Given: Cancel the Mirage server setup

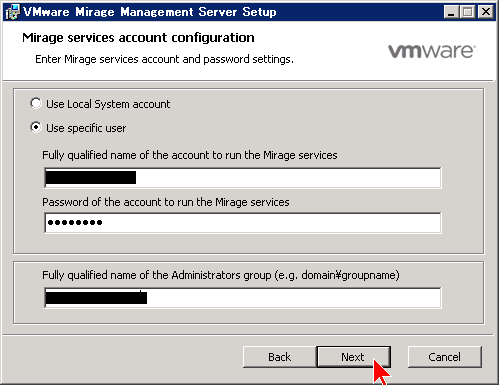Looking at the screenshot, I should 445,357.
